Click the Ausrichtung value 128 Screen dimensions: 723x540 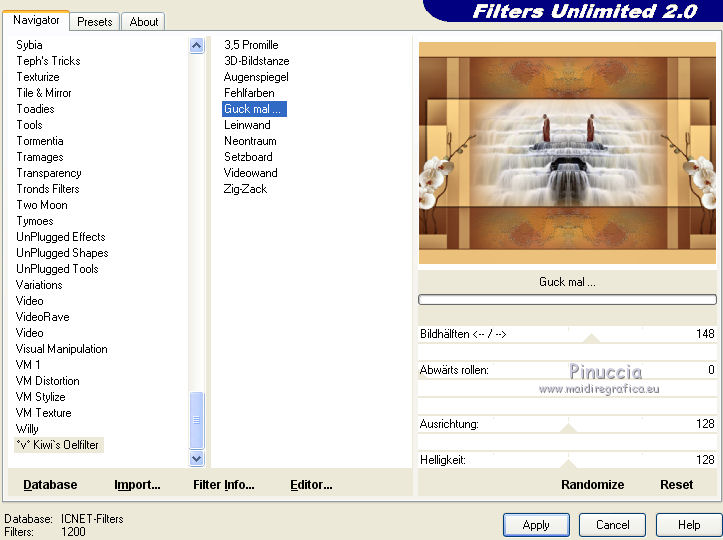point(705,424)
